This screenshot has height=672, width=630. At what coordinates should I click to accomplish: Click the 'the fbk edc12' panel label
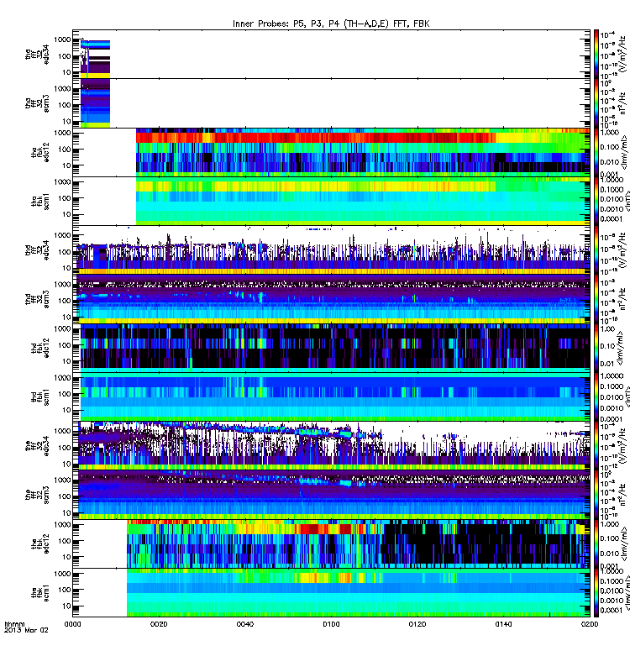click(x=40, y=544)
